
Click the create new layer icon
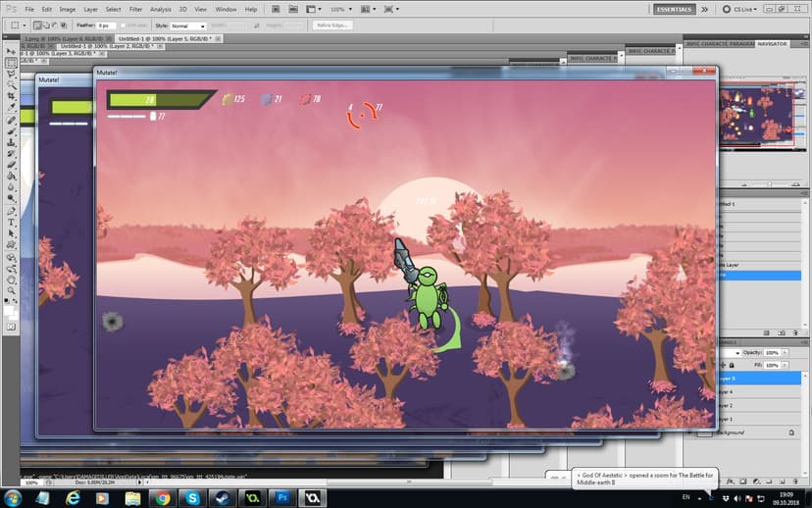pyautogui.click(x=783, y=482)
